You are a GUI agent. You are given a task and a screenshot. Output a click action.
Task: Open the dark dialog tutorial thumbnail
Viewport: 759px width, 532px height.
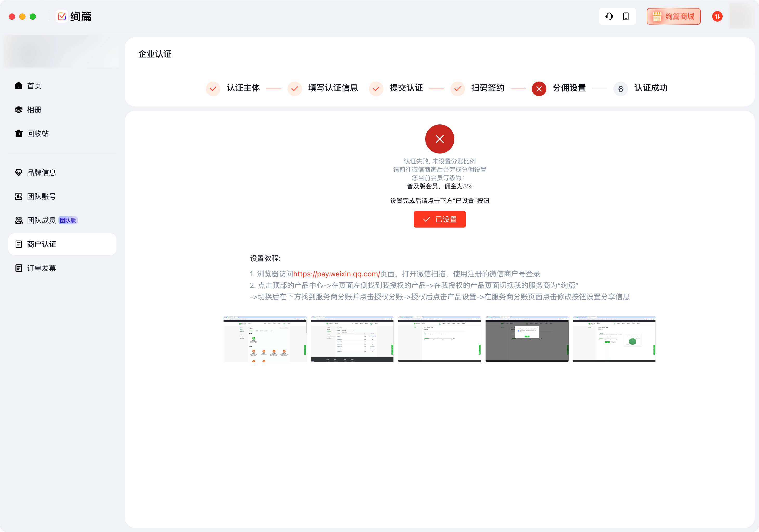click(x=527, y=339)
